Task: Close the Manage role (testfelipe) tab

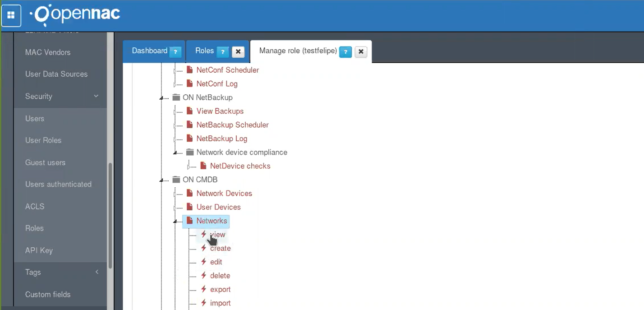Action: 360,52
